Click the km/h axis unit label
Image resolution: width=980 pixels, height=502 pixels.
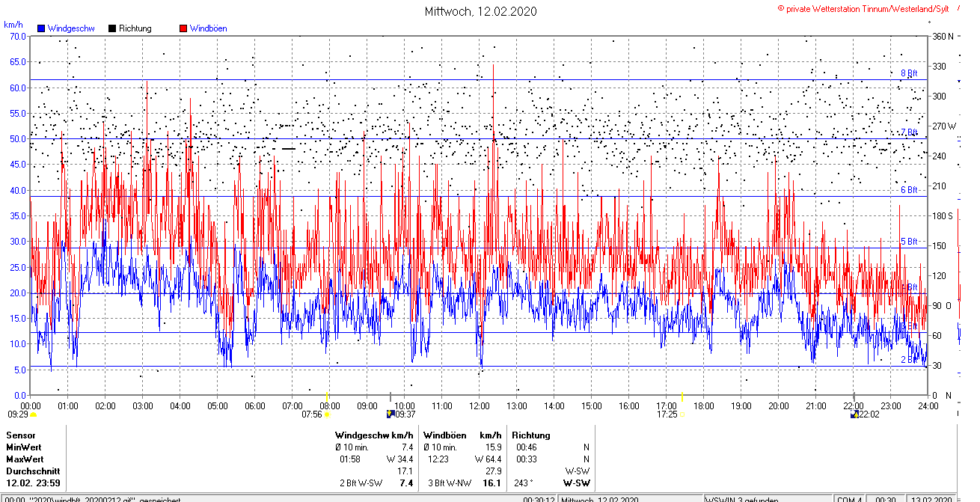click(x=13, y=25)
